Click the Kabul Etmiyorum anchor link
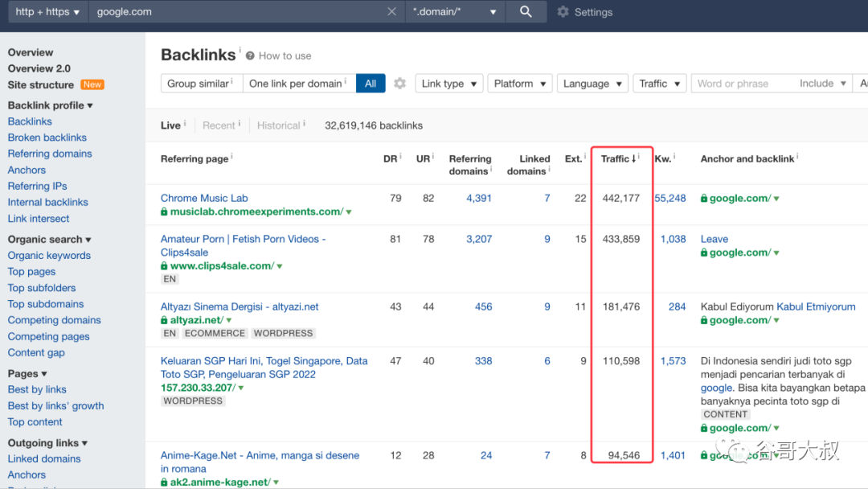868x489 pixels. [816, 306]
